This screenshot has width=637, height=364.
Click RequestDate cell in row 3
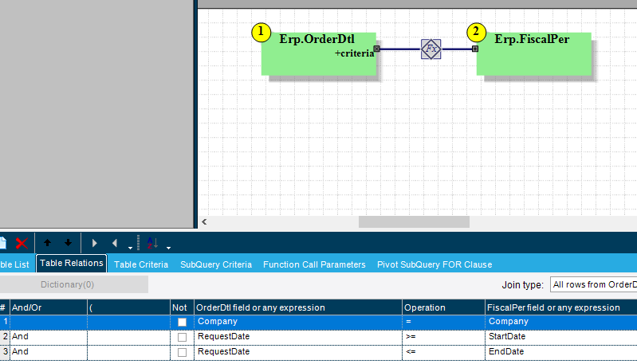point(298,352)
